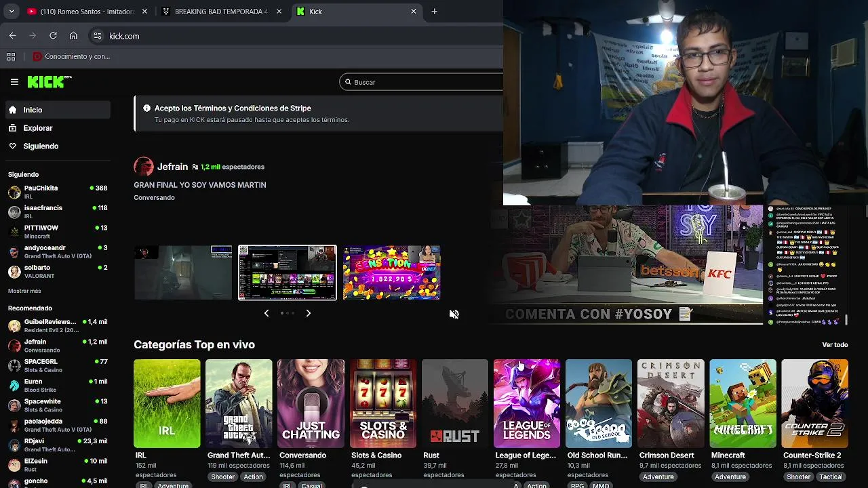Open PITTIWOW followed channel
This screenshot has height=488, width=868.
click(58, 232)
